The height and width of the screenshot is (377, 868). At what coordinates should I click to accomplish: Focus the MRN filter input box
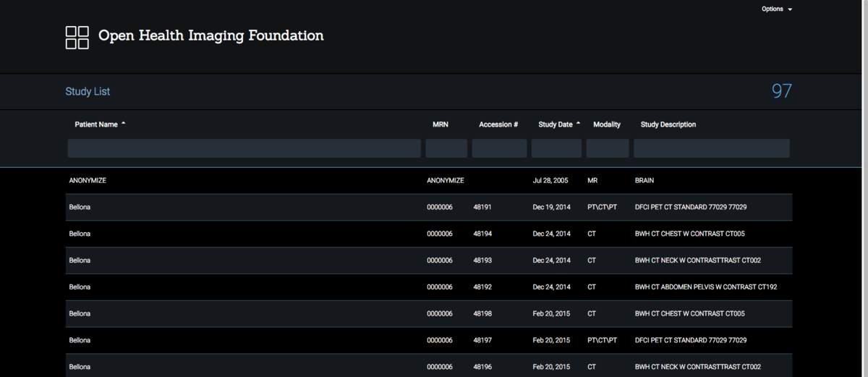click(x=446, y=148)
